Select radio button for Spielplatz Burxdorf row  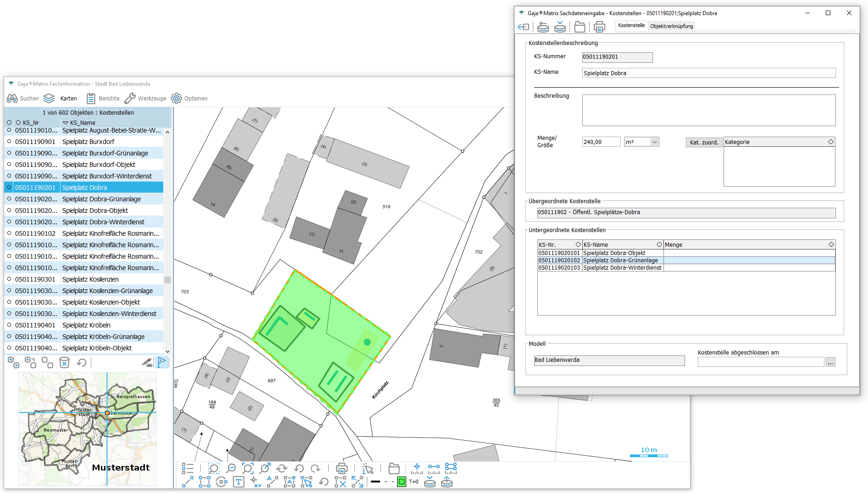pyautogui.click(x=9, y=142)
